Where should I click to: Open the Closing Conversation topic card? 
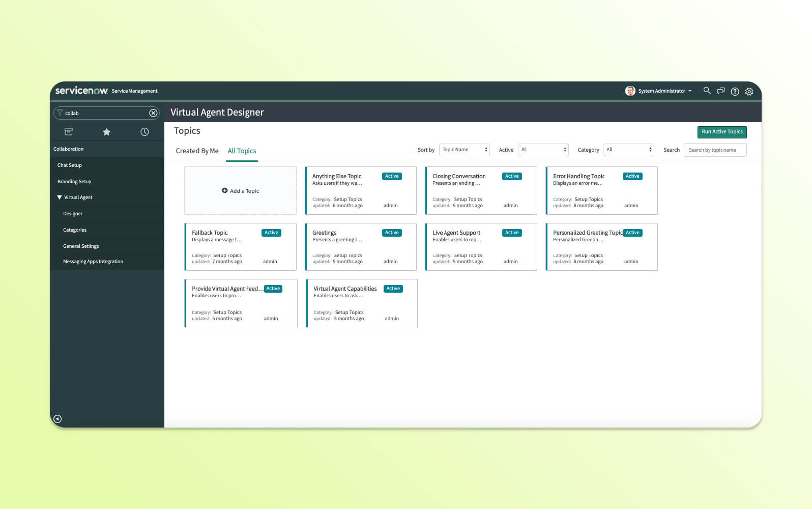pos(481,191)
